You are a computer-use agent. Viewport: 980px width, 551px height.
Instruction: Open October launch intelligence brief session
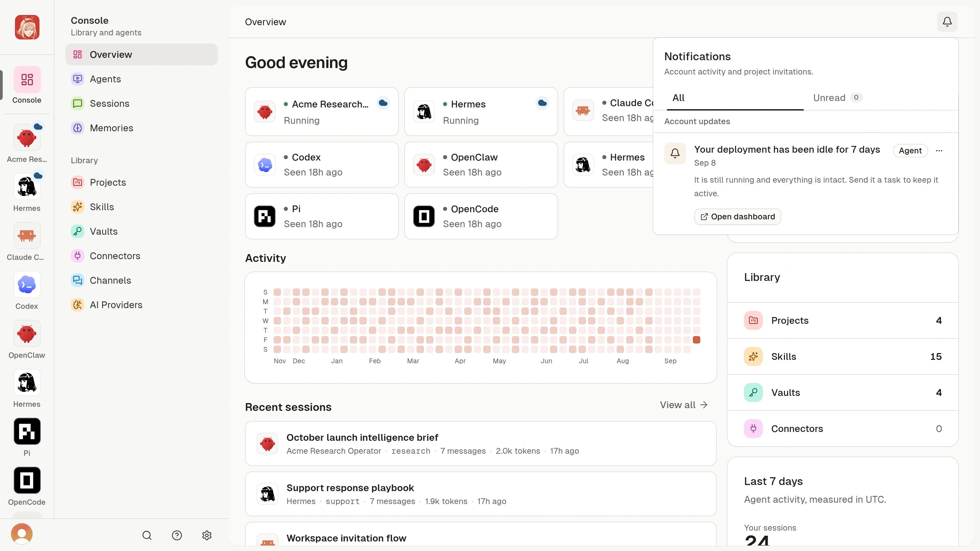click(480, 444)
